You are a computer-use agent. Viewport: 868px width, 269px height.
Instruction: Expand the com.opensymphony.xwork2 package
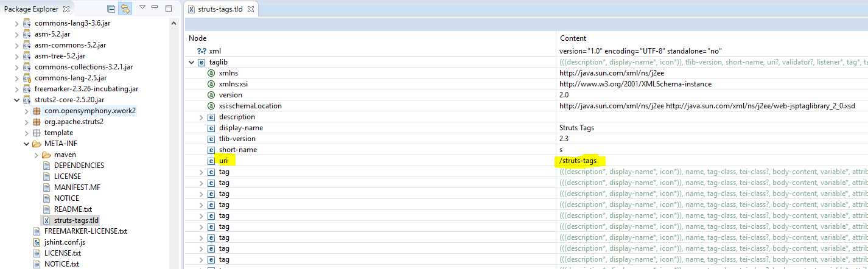coord(26,111)
